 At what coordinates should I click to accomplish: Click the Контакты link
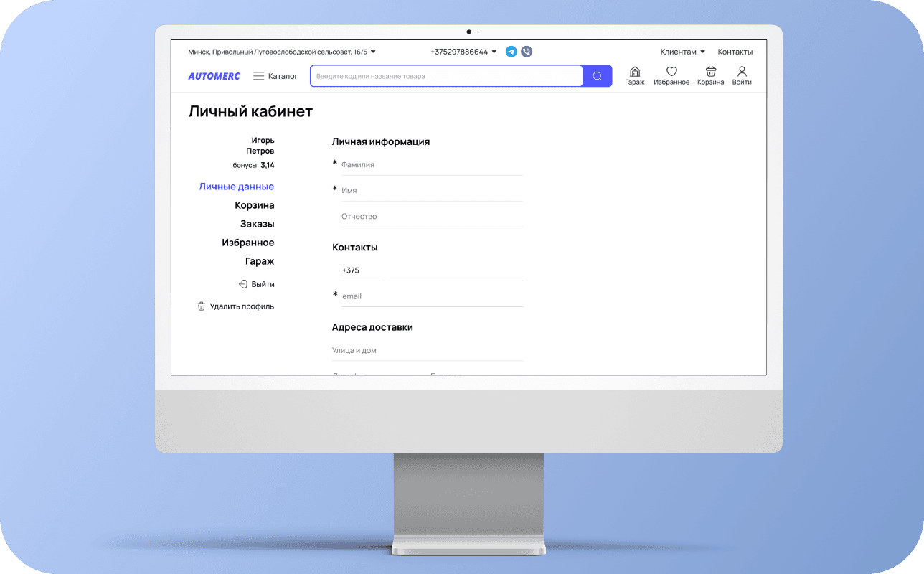click(x=735, y=52)
